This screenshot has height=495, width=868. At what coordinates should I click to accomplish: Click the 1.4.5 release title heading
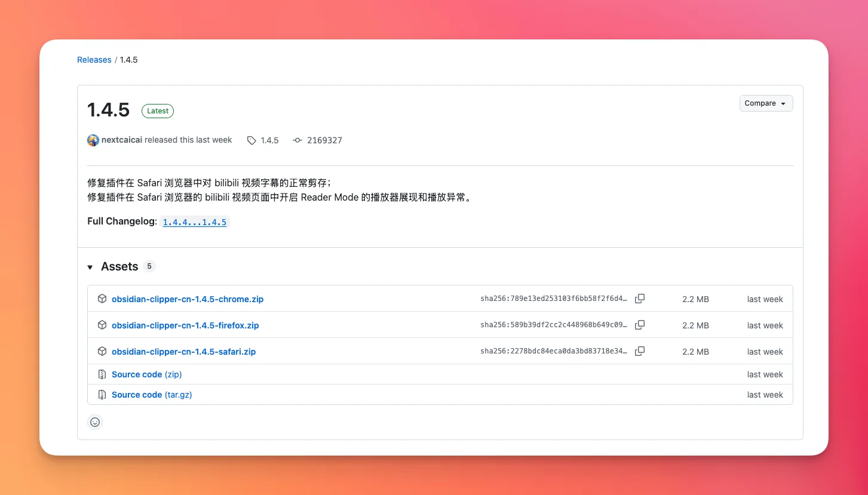[x=108, y=110]
